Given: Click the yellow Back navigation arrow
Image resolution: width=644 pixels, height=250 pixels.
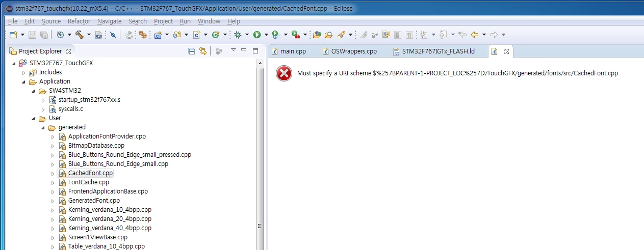Looking at the screenshot, I should (x=474, y=35).
